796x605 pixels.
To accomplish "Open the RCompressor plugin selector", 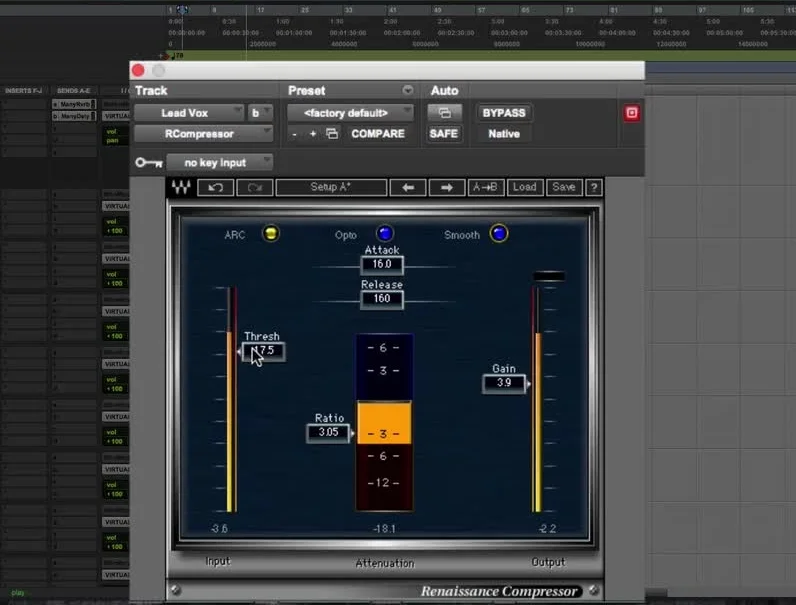I will 204,134.
